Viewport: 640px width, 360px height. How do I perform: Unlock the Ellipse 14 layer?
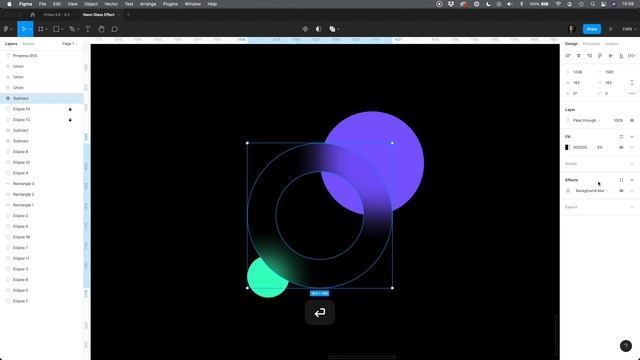(70, 109)
